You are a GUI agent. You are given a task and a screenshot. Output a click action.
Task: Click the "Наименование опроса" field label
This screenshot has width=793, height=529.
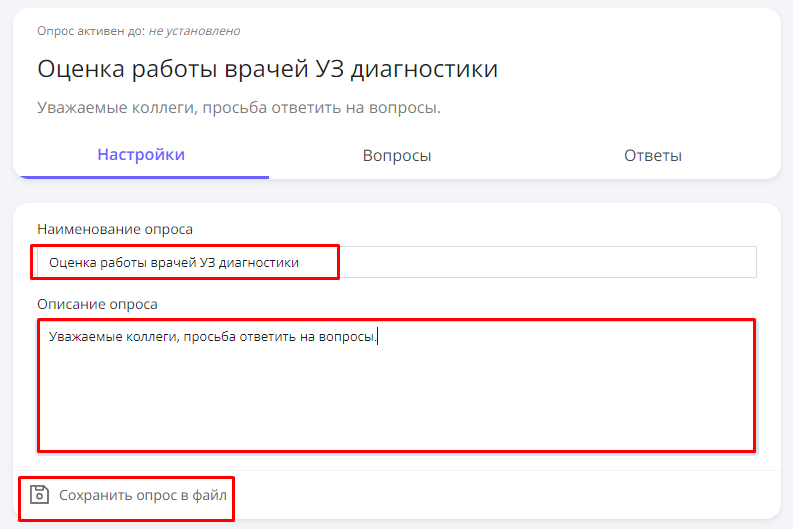coord(115,229)
